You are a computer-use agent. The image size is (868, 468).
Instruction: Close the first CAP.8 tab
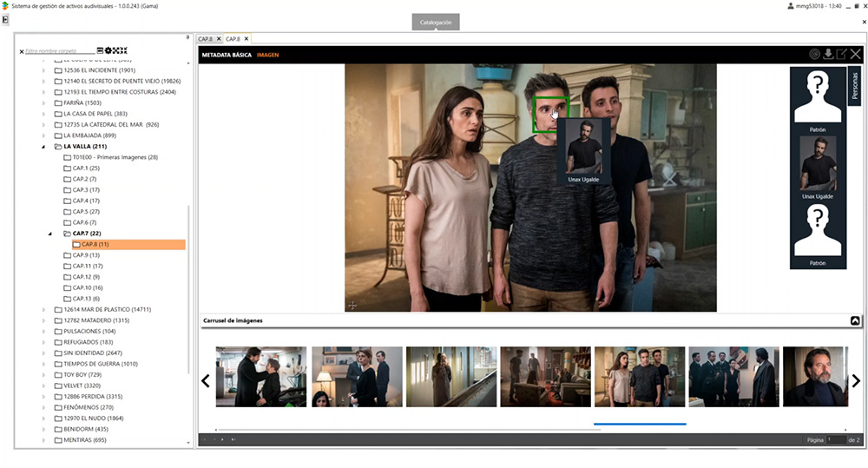point(219,39)
